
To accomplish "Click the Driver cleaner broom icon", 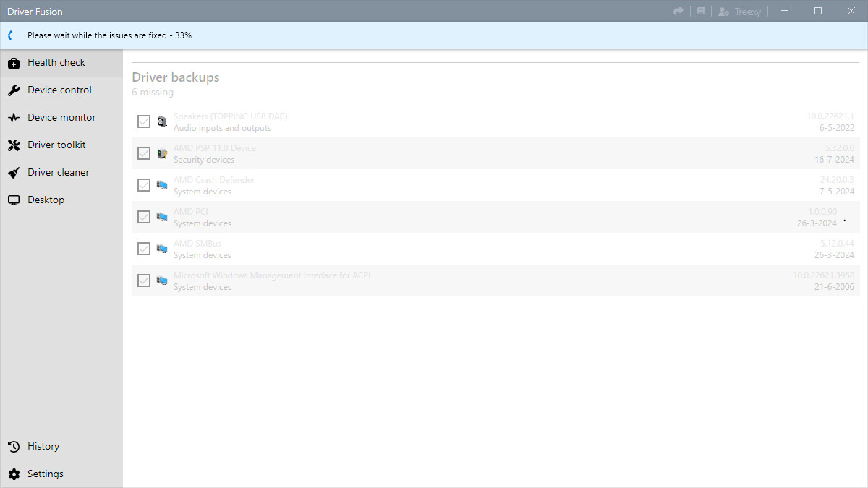I will pyautogui.click(x=14, y=173).
